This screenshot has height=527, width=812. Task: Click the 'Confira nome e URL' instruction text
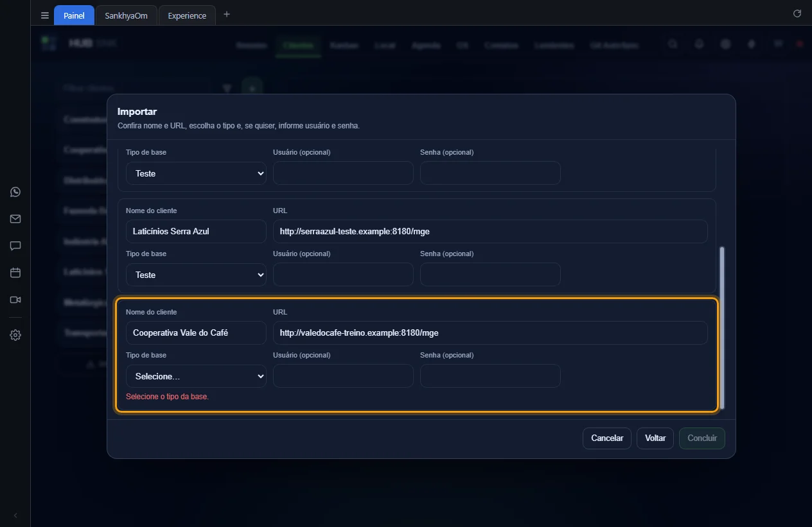(238, 126)
